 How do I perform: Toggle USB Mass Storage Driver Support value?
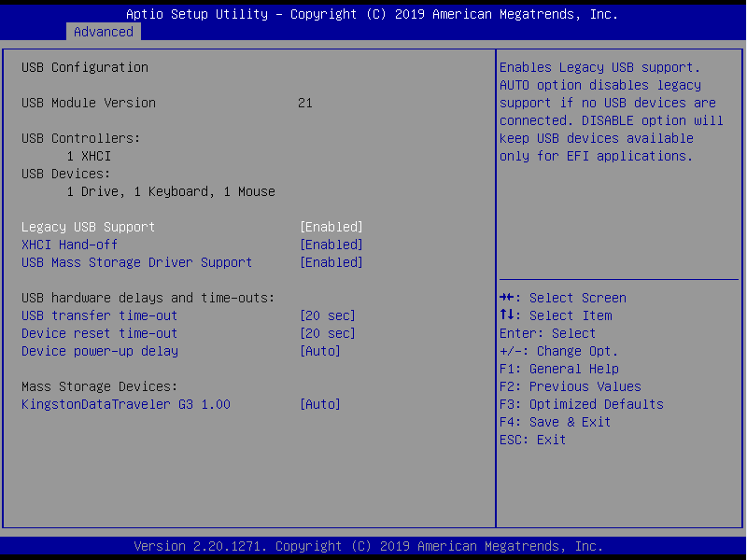pos(331,262)
